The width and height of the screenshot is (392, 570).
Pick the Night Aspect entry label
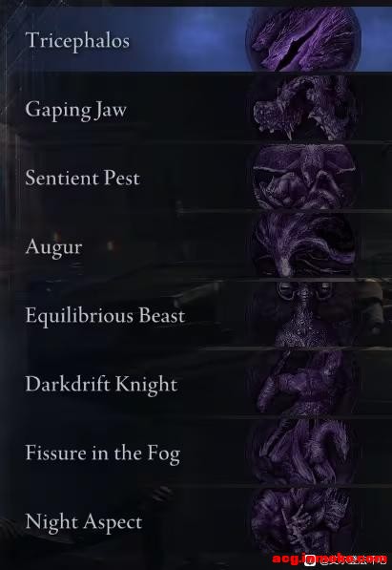coord(84,522)
